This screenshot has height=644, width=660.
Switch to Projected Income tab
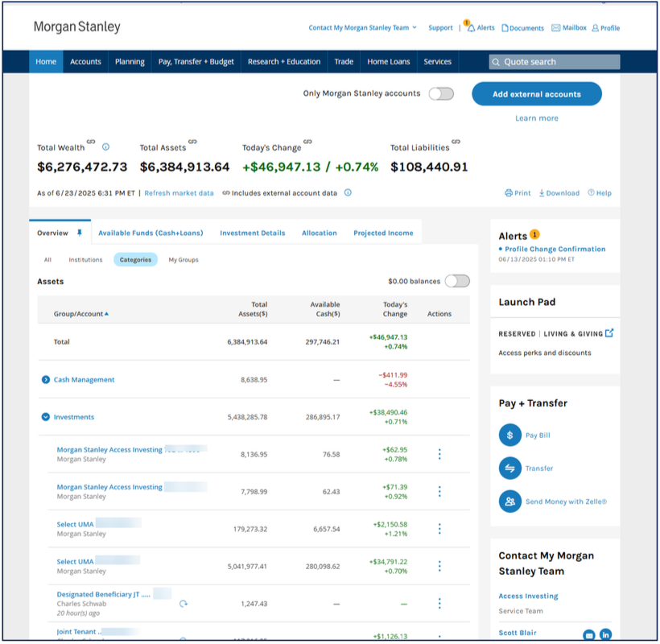click(x=383, y=233)
